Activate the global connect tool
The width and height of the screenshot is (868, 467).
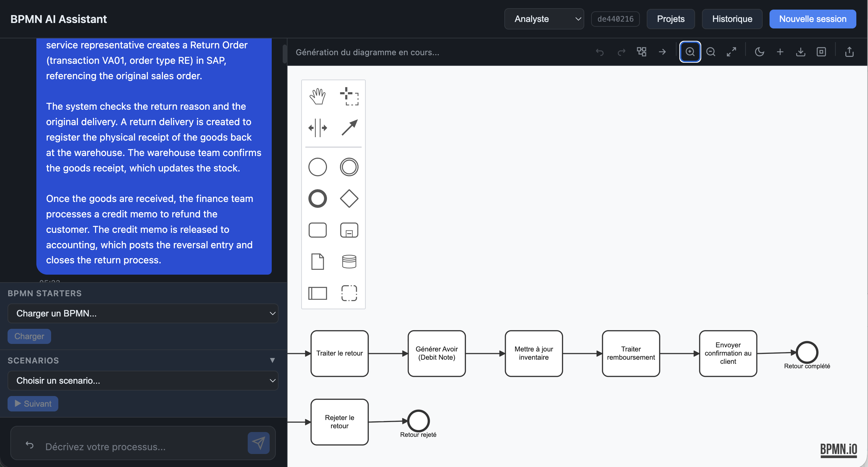tap(349, 128)
